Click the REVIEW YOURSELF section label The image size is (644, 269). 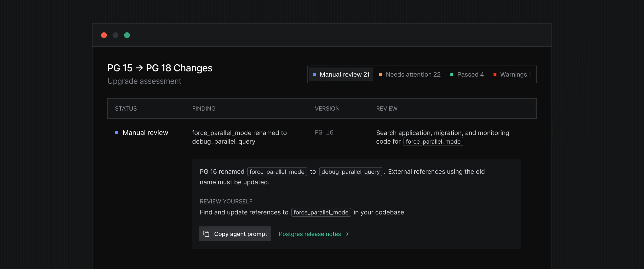(x=226, y=201)
